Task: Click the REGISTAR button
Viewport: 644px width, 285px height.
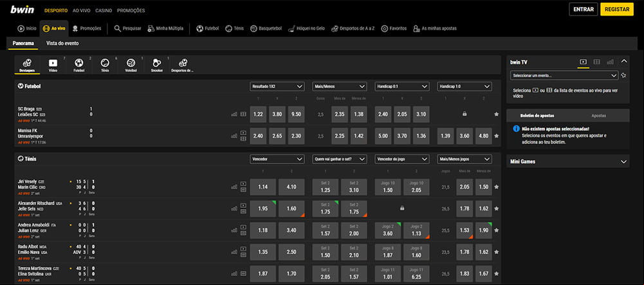Action: (617, 10)
